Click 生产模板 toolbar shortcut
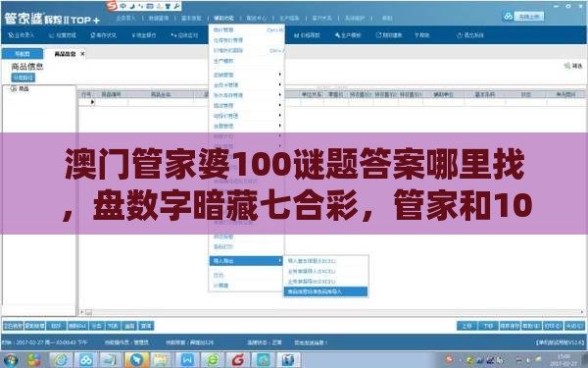The height and width of the screenshot is (368, 588). pos(348,35)
